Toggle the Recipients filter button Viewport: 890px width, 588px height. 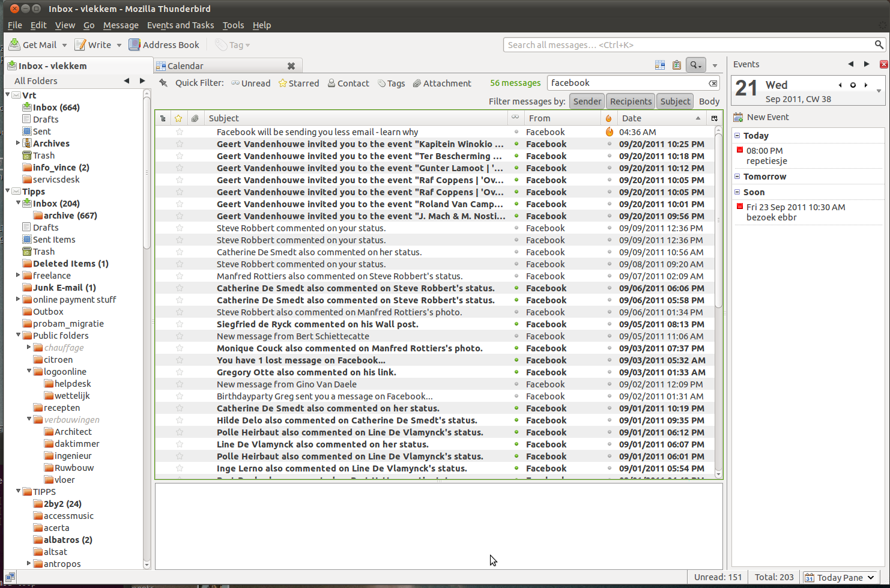[x=631, y=102]
